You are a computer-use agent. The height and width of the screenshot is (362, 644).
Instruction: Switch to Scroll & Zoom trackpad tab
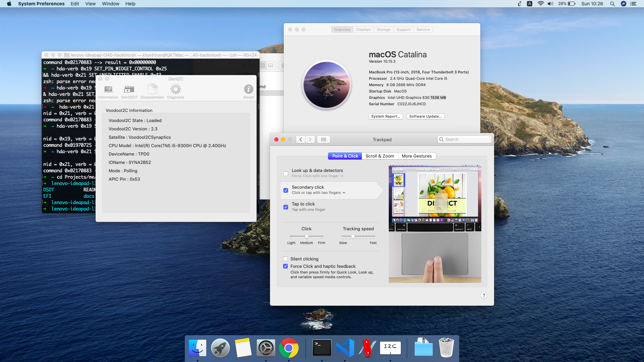379,156
